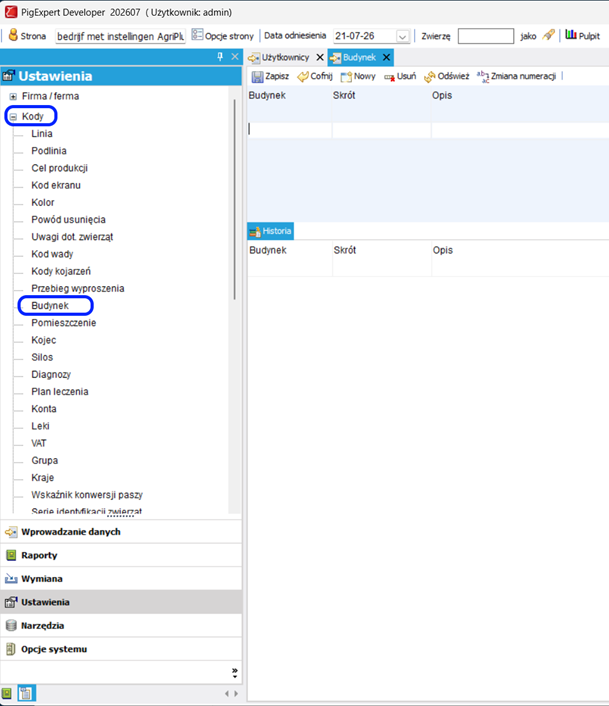Image resolution: width=609 pixels, height=706 pixels.
Task: Click the Cofnij undo button
Action: coord(315,77)
